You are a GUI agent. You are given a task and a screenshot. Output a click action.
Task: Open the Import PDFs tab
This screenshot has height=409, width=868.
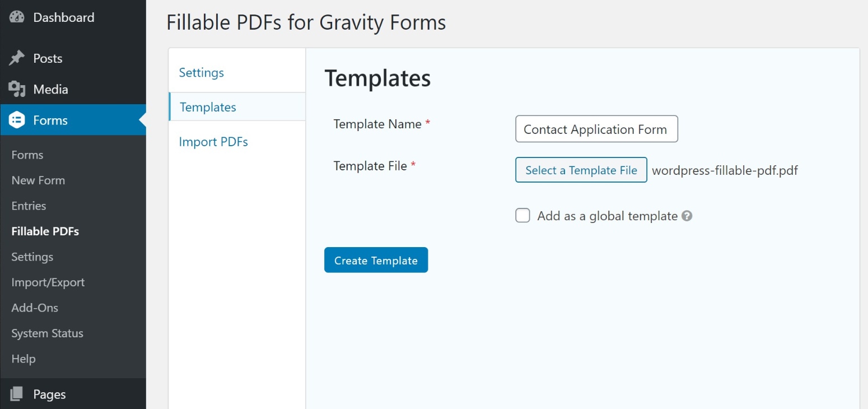[x=213, y=141]
